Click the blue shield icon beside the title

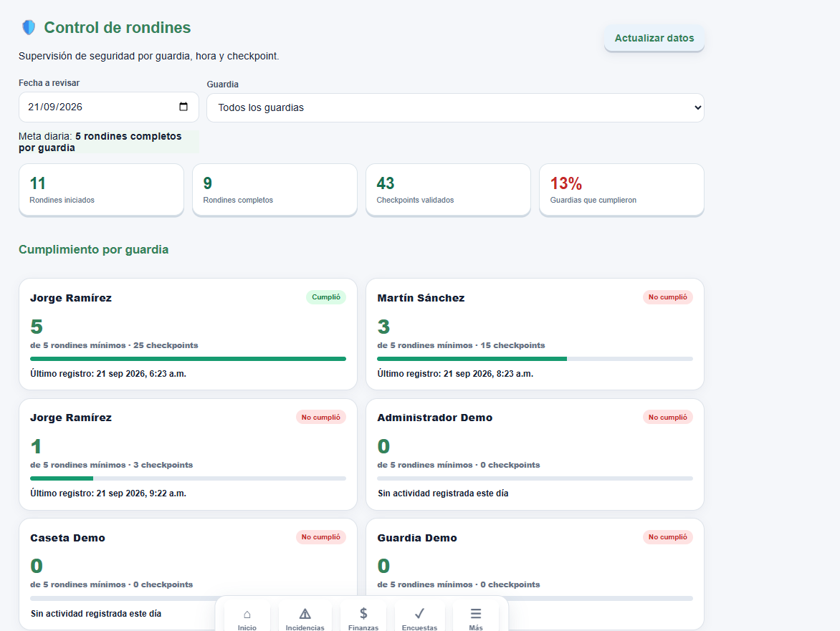29,27
